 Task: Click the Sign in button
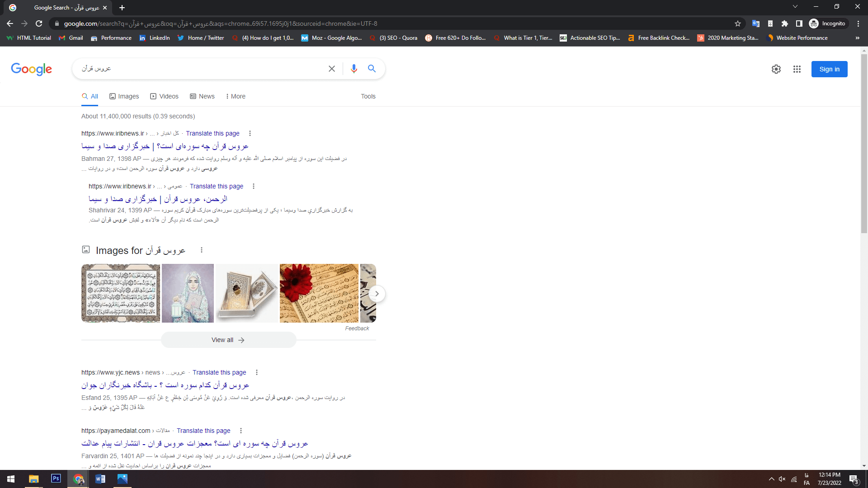click(829, 69)
